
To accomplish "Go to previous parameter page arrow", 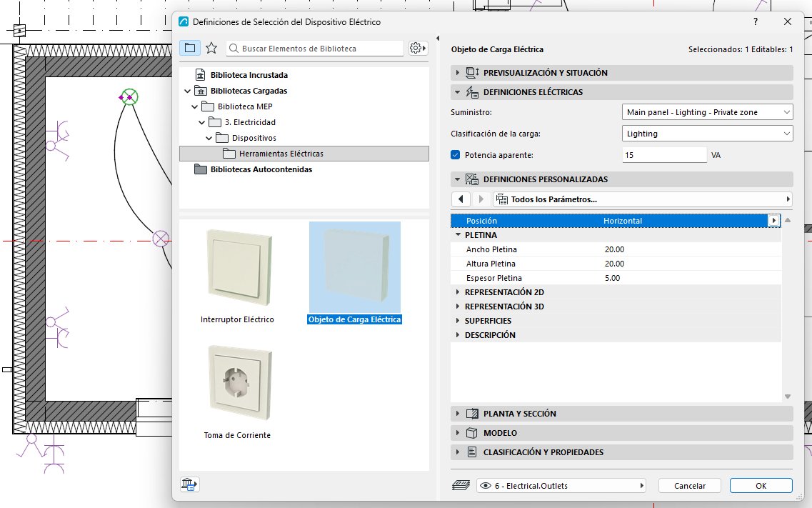I will click(x=461, y=199).
